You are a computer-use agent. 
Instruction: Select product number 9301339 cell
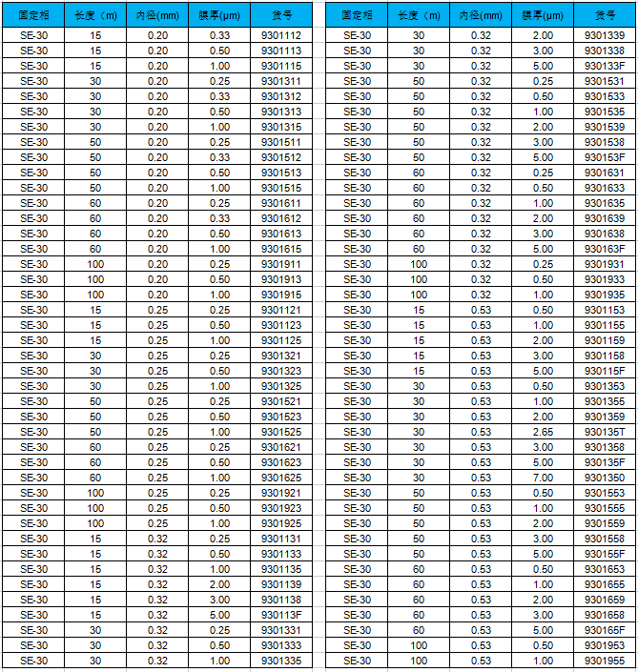[605, 35]
